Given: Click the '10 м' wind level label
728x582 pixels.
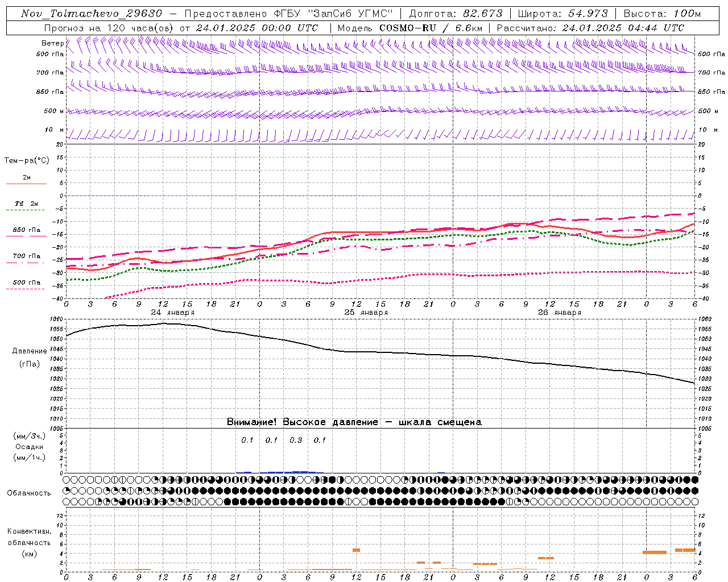Looking at the screenshot, I should (x=54, y=130).
